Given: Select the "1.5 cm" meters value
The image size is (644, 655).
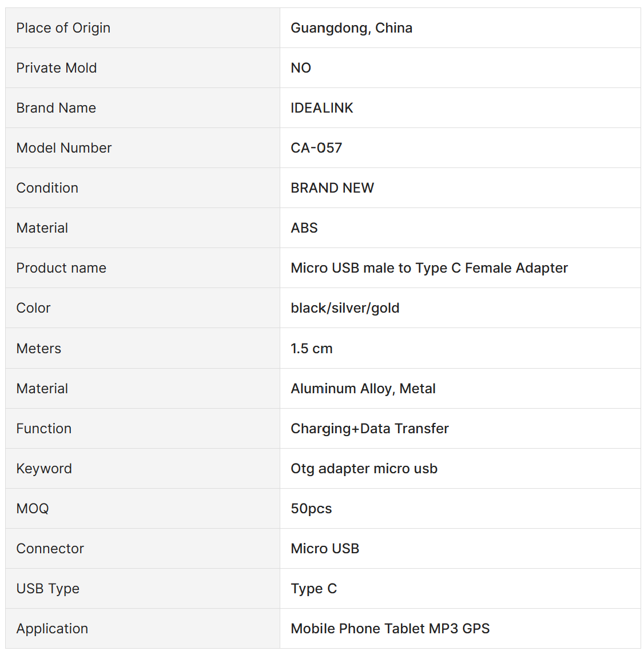Looking at the screenshot, I should pyautogui.click(x=311, y=349).
